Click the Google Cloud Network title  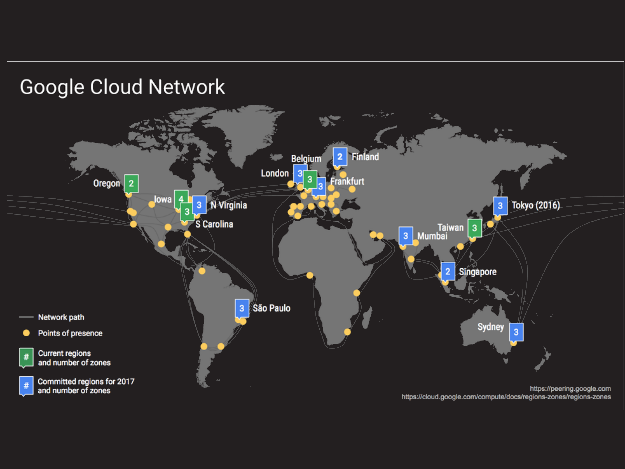pyautogui.click(x=122, y=87)
